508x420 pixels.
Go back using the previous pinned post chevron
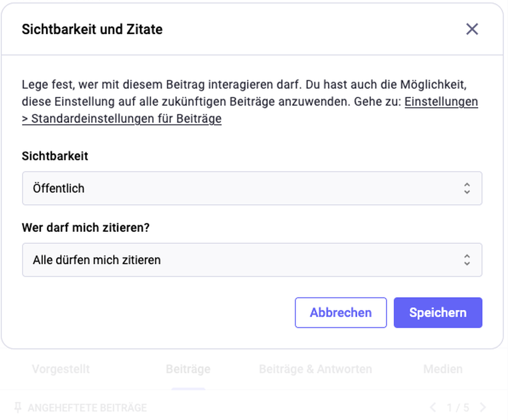tap(434, 407)
